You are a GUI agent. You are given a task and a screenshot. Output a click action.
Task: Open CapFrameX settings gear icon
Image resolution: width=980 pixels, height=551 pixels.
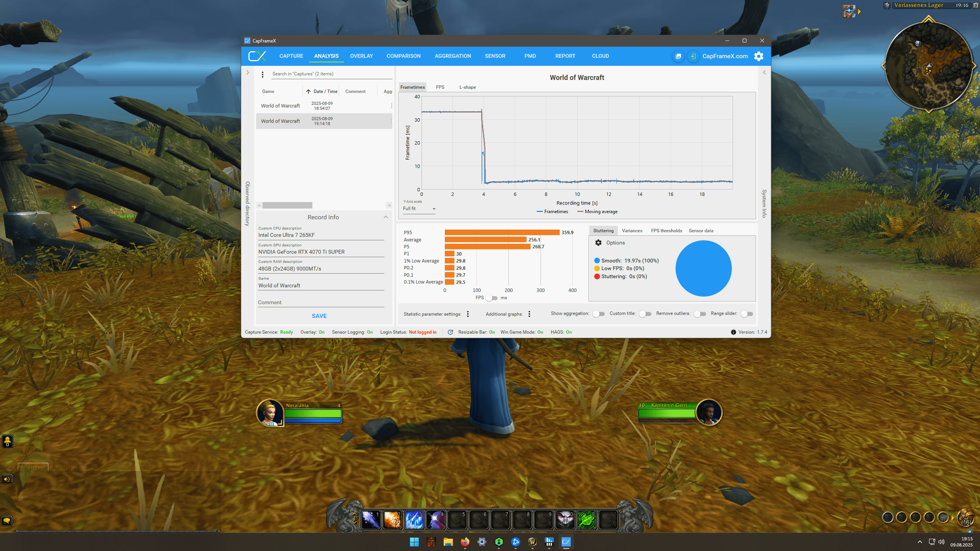(759, 56)
